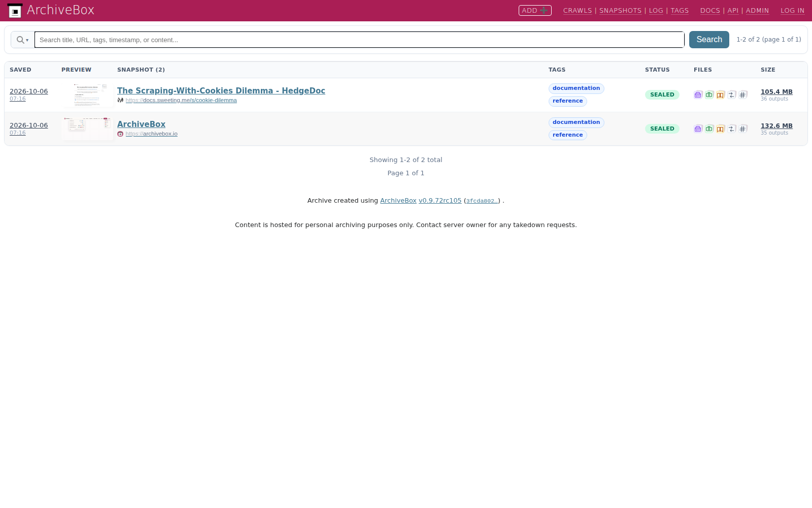
Task: Click reference tag on archivebox.io row
Action: [567, 135]
